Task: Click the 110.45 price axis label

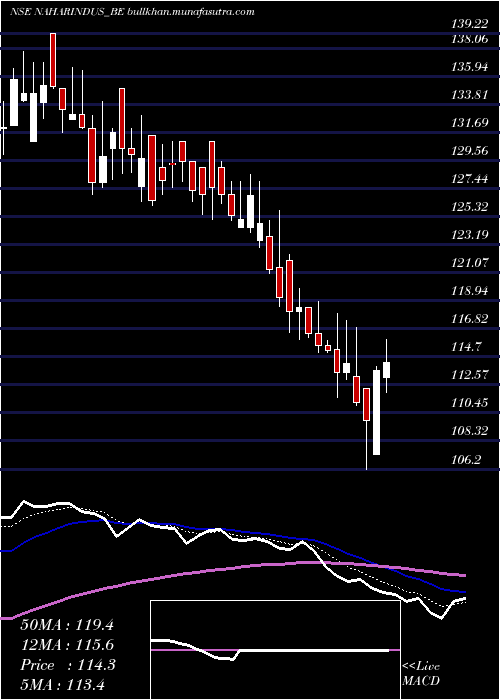Action: pyautogui.click(x=472, y=403)
